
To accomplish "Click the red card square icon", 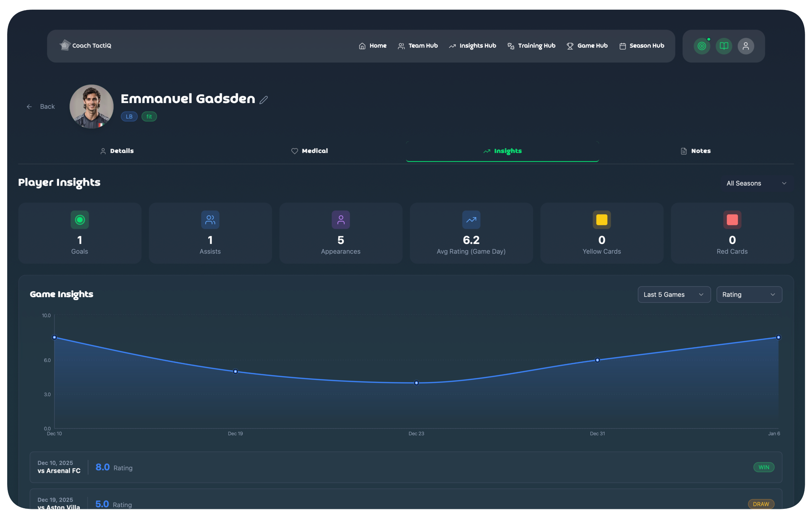I will click(732, 220).
